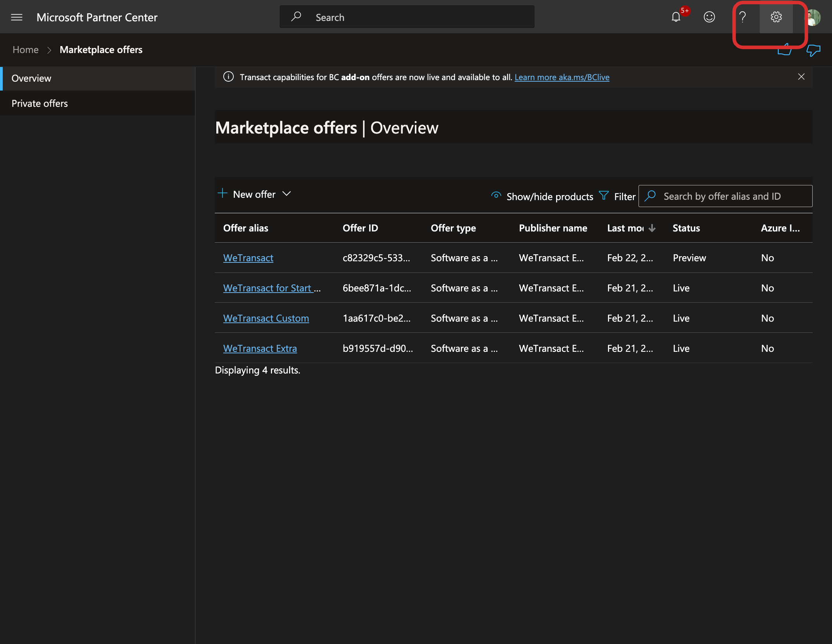Screen dimensions: 832x644
Task: Click the thumbs up feedback icon
Action: pyautogui.click(x=784, y=50)
